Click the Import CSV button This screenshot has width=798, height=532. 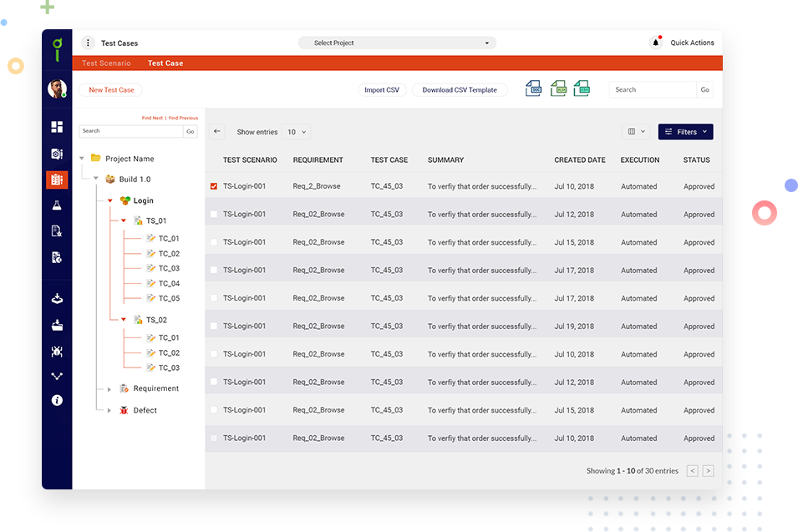click(x=382, y=90)
